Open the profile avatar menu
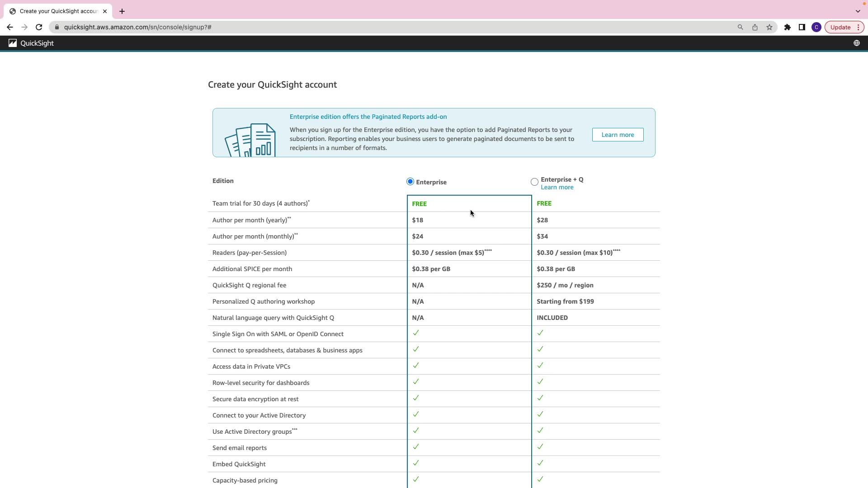The width and height of the screenshot is (868, 488). pos(816,27)
